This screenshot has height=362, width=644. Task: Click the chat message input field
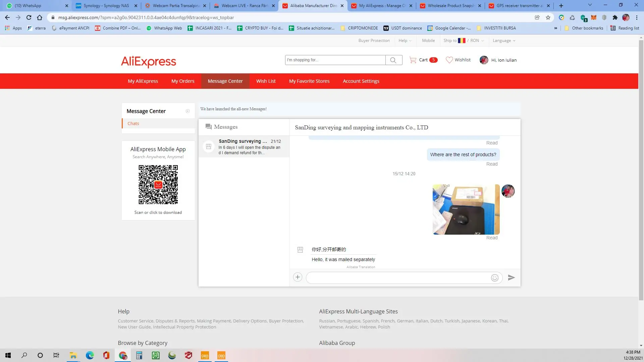(397, 278)
